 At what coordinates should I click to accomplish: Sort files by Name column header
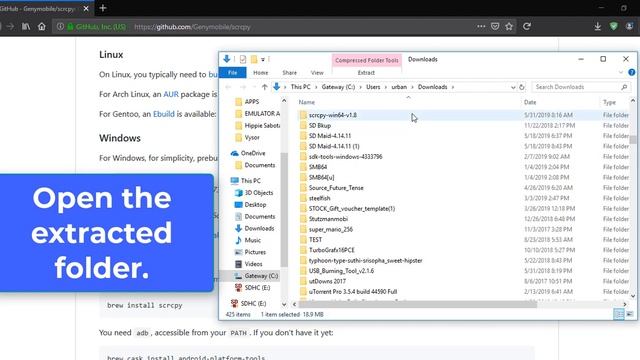tap(307, 102)
